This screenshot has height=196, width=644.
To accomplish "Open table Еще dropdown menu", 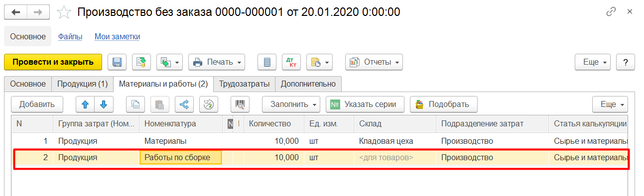I will coord(610,104).
